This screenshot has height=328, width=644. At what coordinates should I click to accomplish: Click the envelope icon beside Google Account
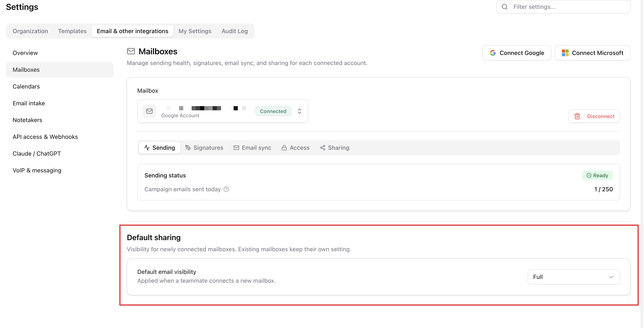tap(149, 111)
